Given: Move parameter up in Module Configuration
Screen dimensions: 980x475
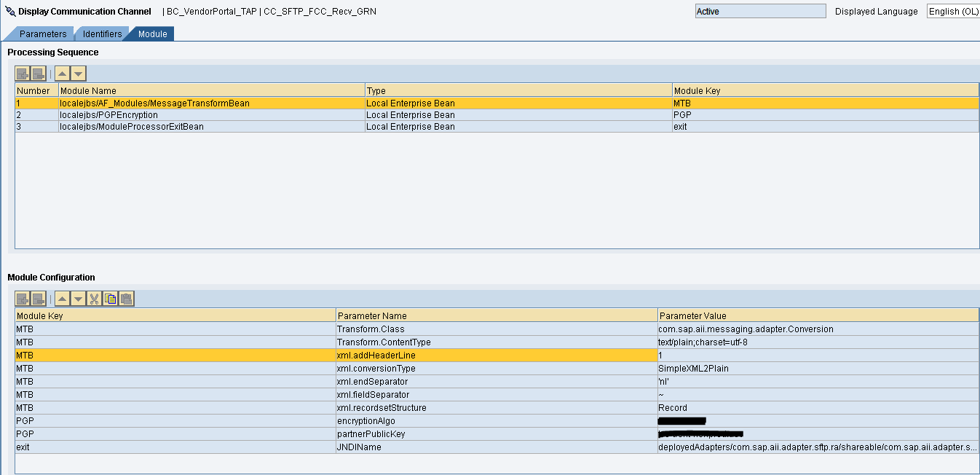Looking at the screenshot, I should click(63, 299).
